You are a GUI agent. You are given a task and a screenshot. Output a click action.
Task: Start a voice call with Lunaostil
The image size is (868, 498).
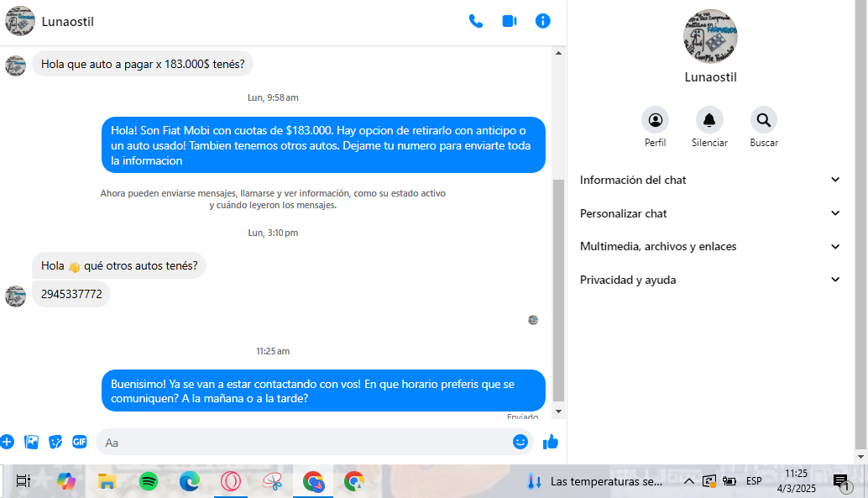pos(475,21)
